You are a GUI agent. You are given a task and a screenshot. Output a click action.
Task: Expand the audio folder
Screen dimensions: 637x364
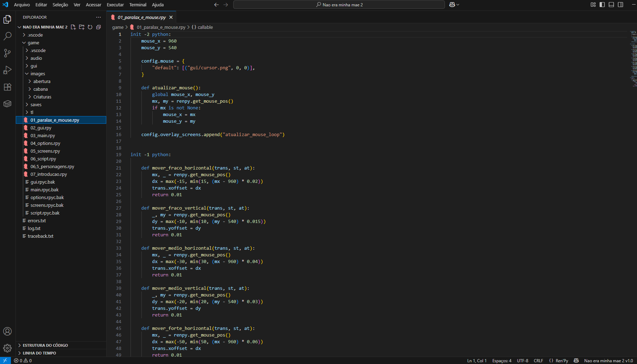point(61,58)
